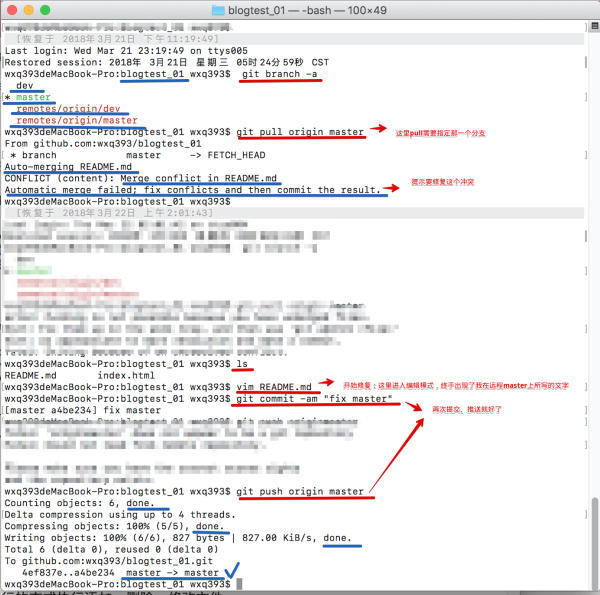Click the 'ls' command
The image size is (600, 595).
point(242,364)
